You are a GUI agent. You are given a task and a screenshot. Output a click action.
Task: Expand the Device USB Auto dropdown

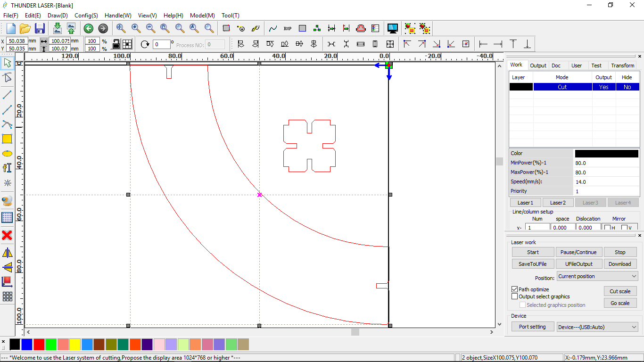[597, 327]
